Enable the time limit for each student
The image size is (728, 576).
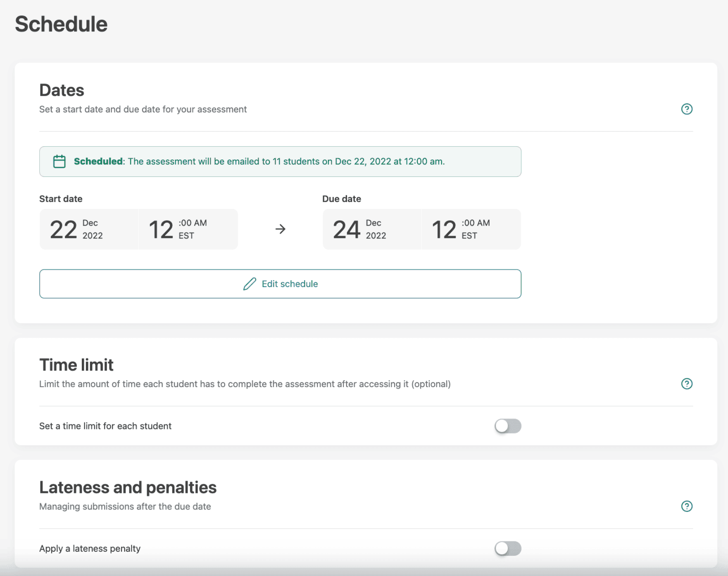[507, 426]
